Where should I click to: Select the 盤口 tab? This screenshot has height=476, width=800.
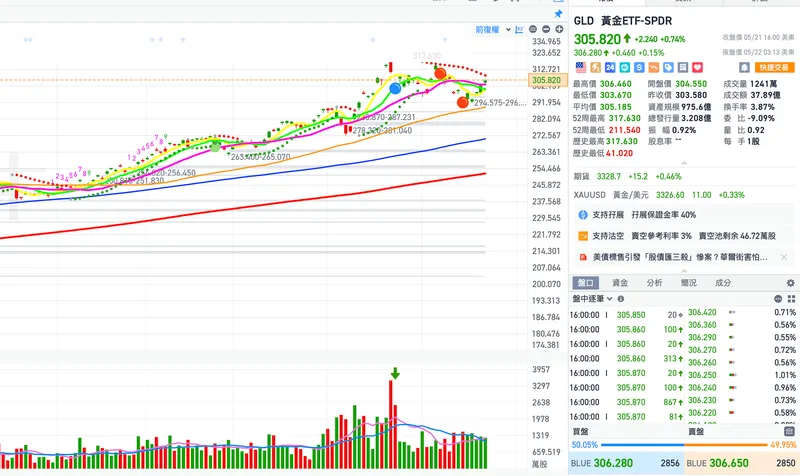586,283
